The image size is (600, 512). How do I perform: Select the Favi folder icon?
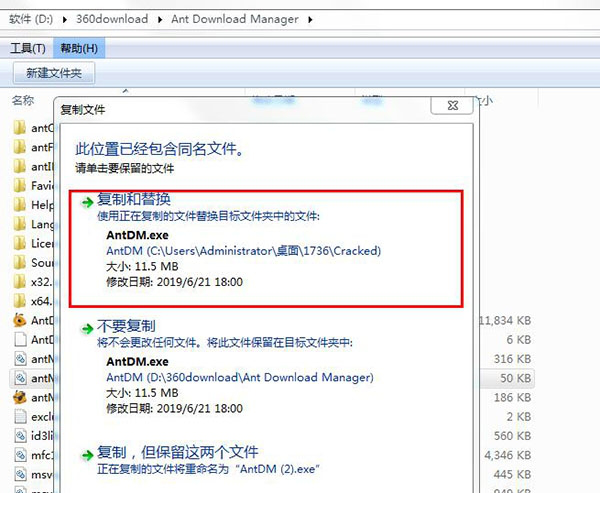(x=20, y=186)
